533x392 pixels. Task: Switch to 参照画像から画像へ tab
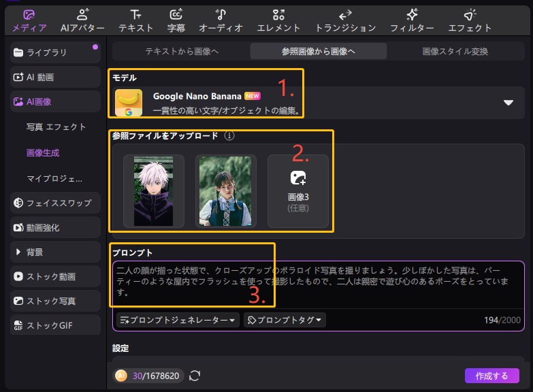pos(319,51)
